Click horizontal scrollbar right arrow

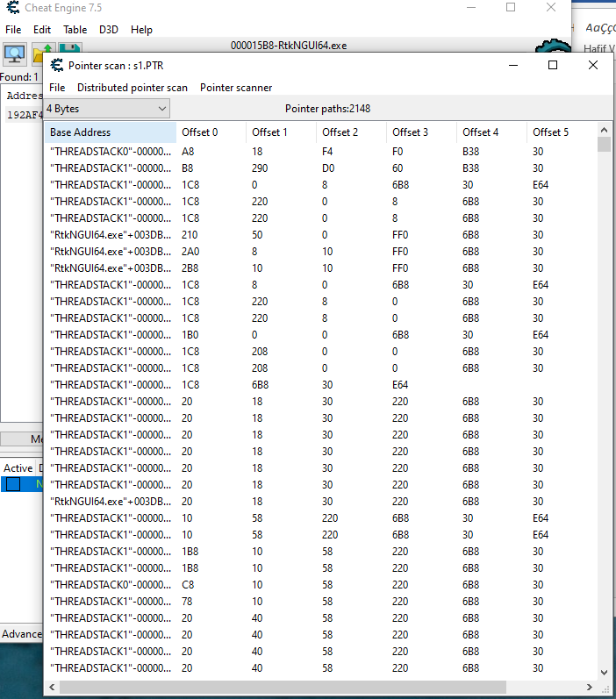coord(590,687)
